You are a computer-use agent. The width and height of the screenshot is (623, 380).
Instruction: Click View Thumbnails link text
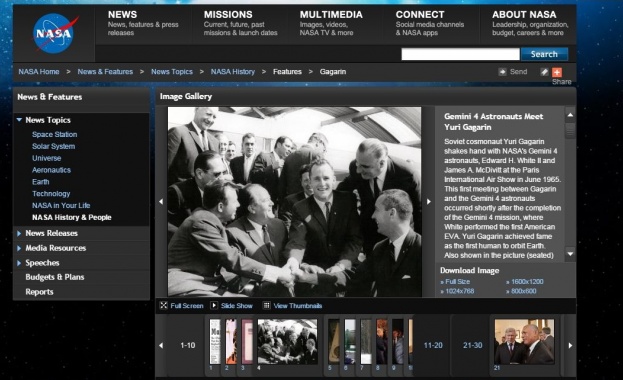click(x=298, y=306)
